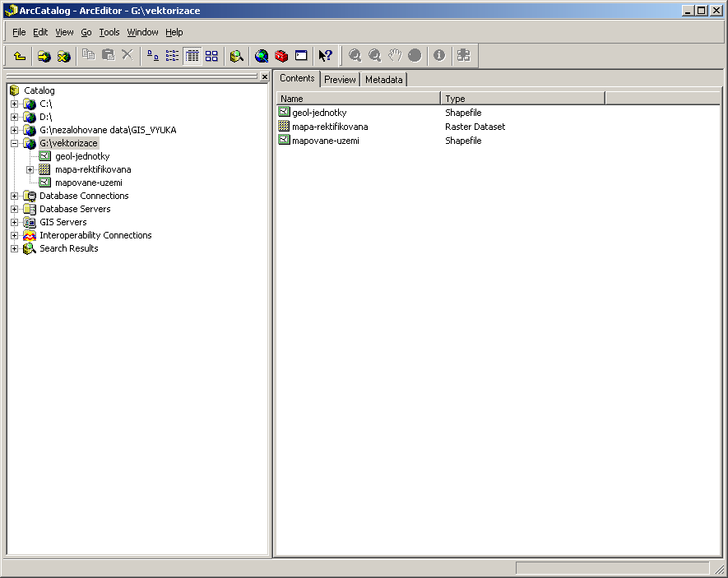This screenshot has height=578, width=728.
Task: Select mapovane-uzemi in Contents list
Action: pyautogui.click(x=326, y=141)
